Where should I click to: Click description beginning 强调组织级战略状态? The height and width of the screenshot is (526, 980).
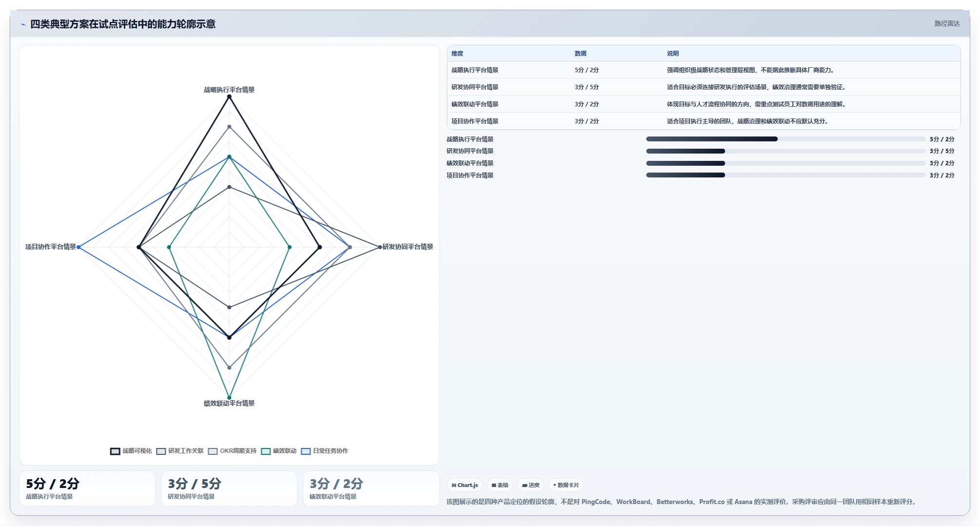(x=751, y=70)
